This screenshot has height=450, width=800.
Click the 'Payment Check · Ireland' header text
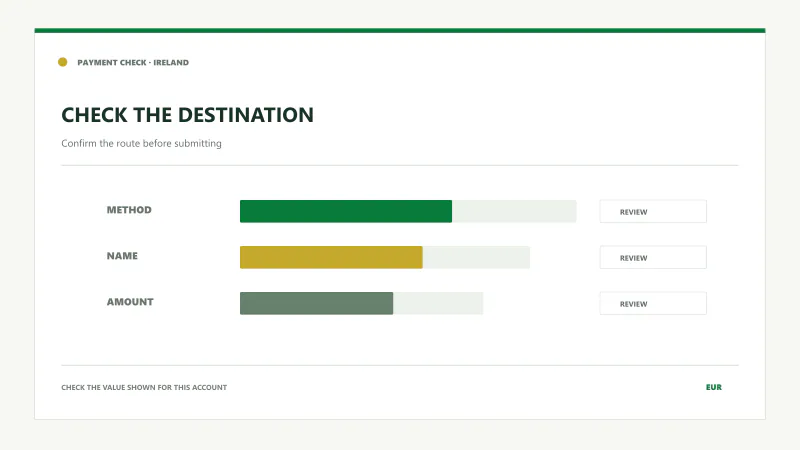click(x=133, y=62)
